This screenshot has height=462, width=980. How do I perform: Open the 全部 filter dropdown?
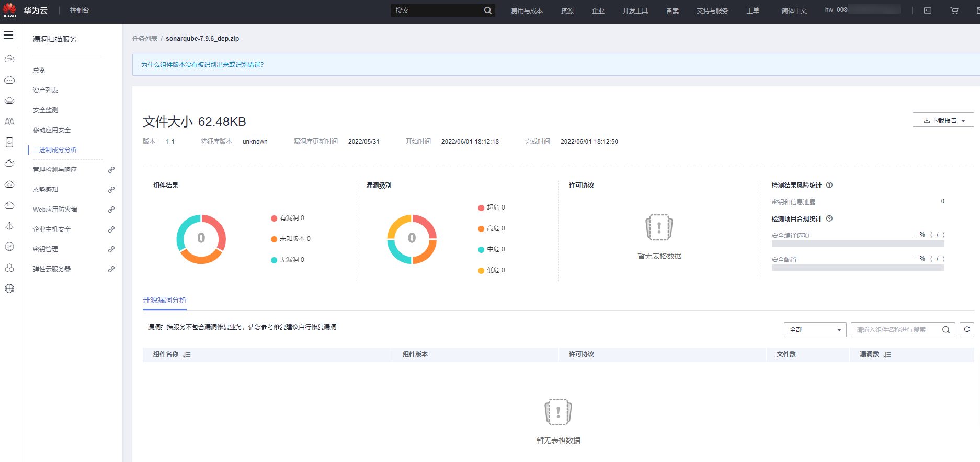point(815,330)
